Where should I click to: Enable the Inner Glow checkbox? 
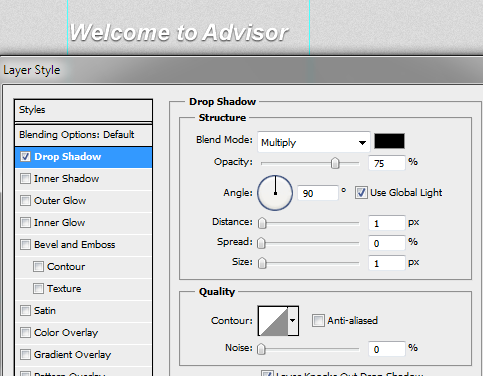[x=25, y=223]
